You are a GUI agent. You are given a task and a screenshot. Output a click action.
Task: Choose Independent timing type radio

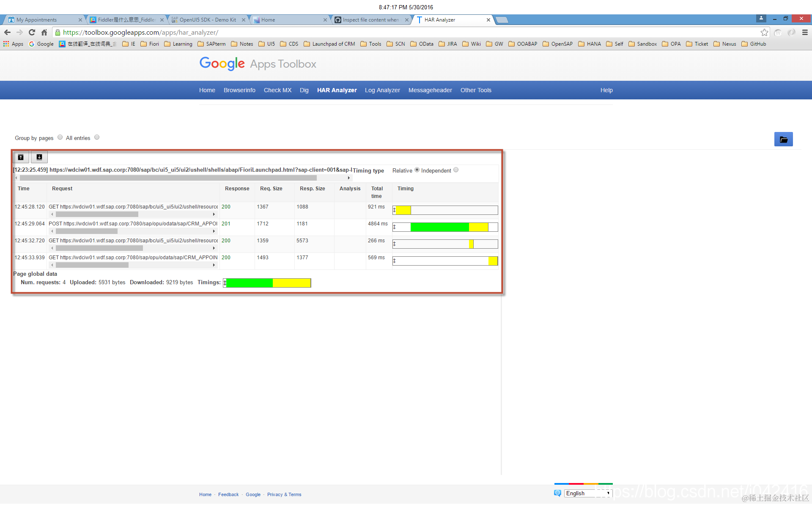[x=456, y=170]
